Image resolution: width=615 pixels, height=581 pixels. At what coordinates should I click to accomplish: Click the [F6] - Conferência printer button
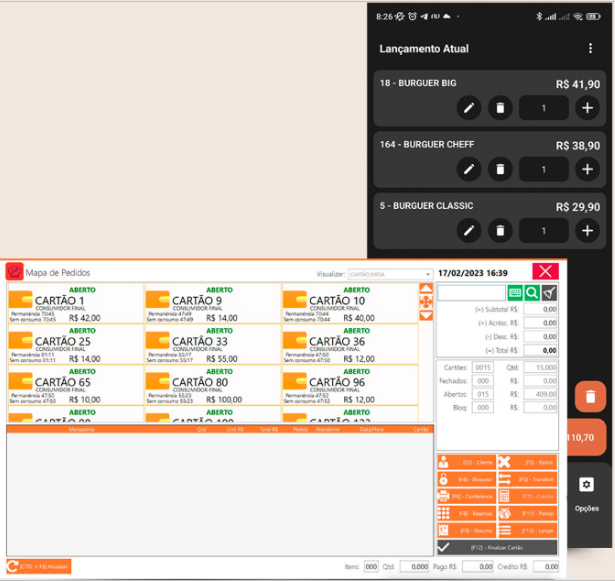pyautogui.click(x=466, y=496)
